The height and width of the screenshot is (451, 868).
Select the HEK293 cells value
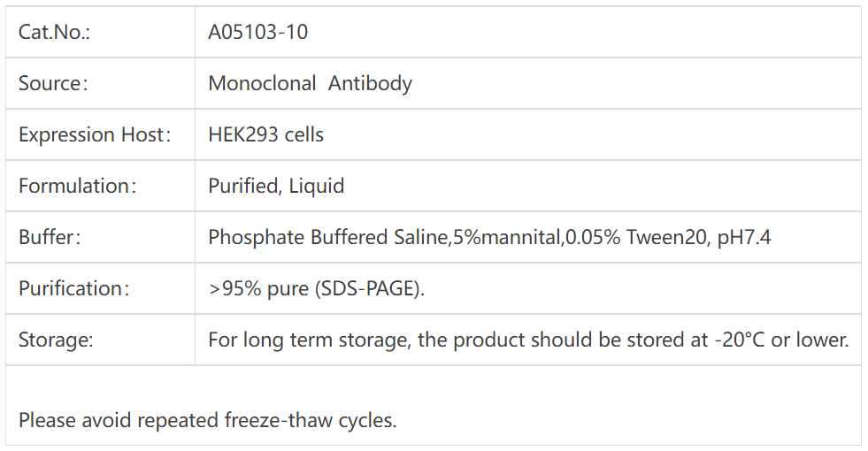[265, 135]
